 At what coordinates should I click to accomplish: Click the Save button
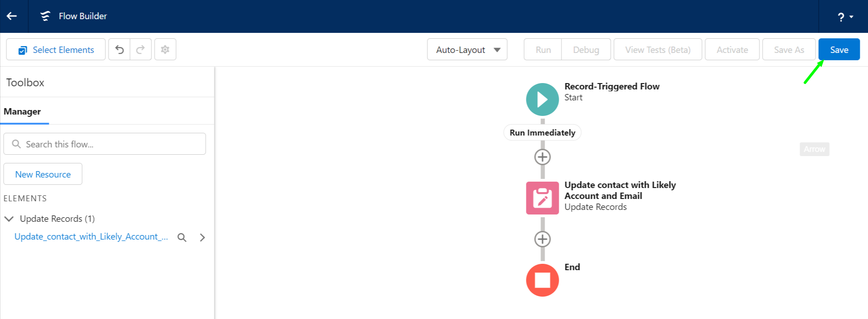pyautogui.click(x=839, y=49)
